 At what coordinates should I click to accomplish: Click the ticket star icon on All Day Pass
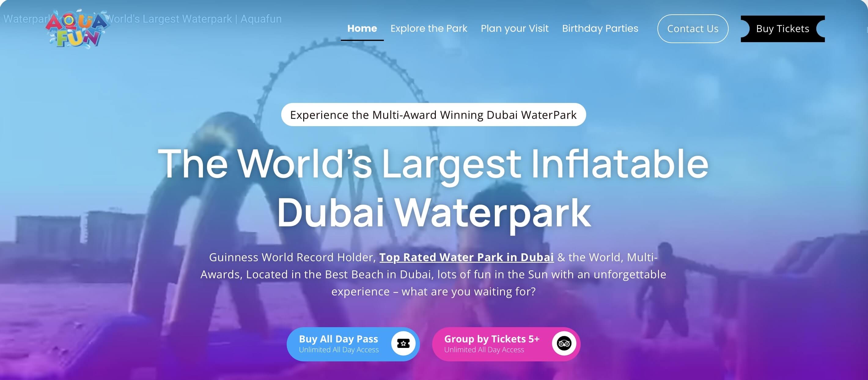click(x=403, y=343)
